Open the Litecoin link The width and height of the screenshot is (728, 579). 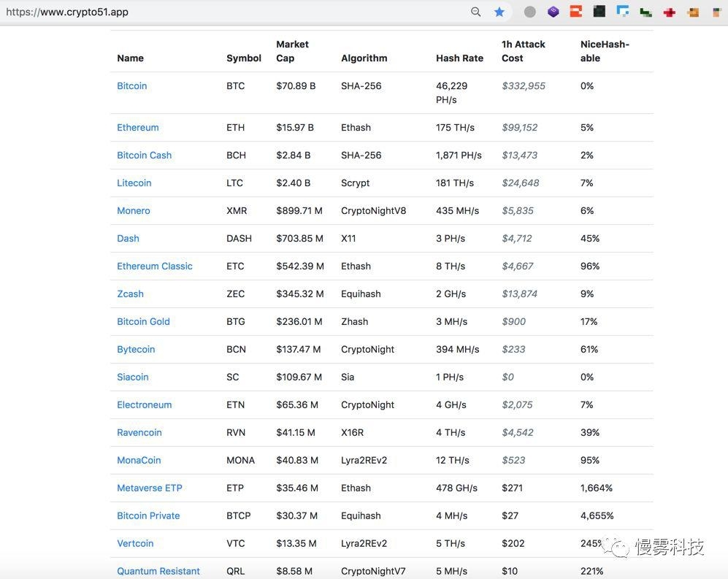[134, 183]
